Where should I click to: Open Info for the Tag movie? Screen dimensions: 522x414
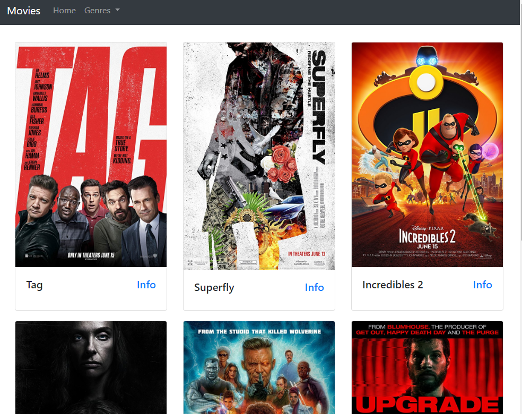pyautogui.click(x=146, y=284)
